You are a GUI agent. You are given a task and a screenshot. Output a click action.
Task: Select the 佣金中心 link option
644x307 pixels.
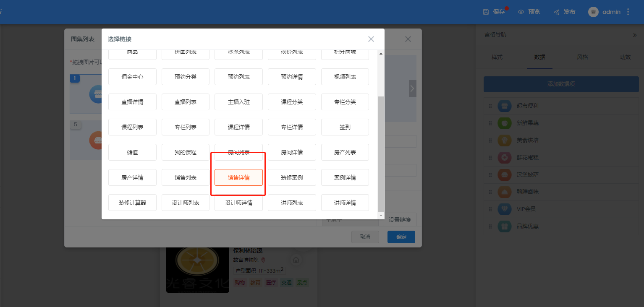click(132, 77)
